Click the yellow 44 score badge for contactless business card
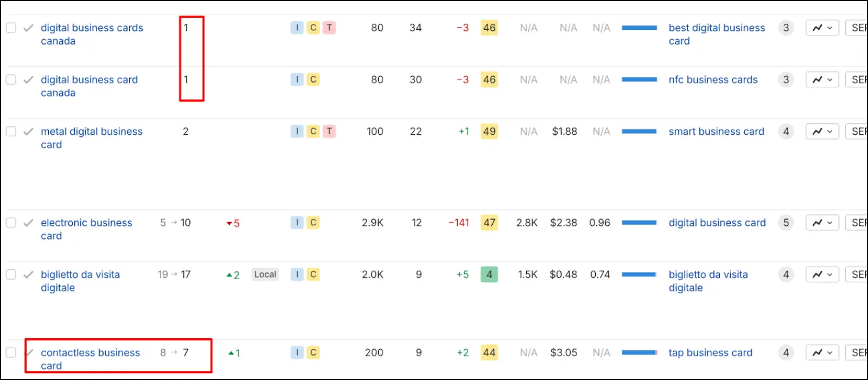Image resolution: width=868 pixels, height=380 pixels. click(489, 352)
